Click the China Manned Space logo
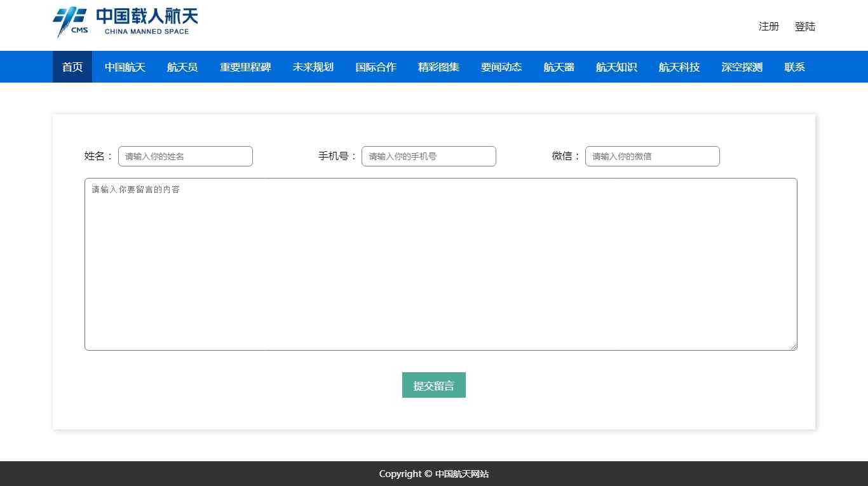The image size is (868, 486). 125,22
